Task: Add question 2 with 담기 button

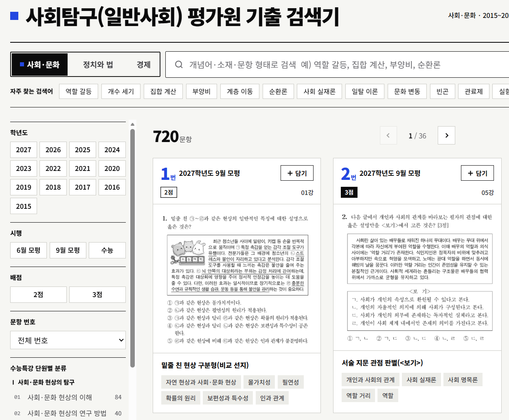Action: click(x=477, y=173)
